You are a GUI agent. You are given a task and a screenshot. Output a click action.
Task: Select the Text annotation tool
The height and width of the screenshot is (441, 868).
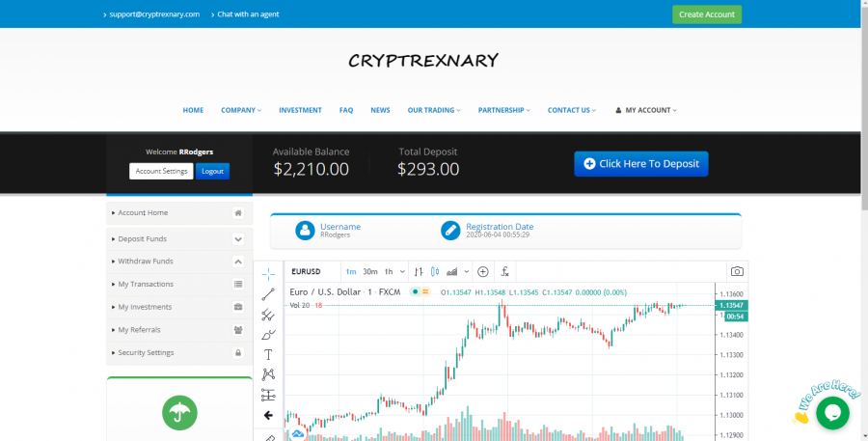[x=268, y=354]
